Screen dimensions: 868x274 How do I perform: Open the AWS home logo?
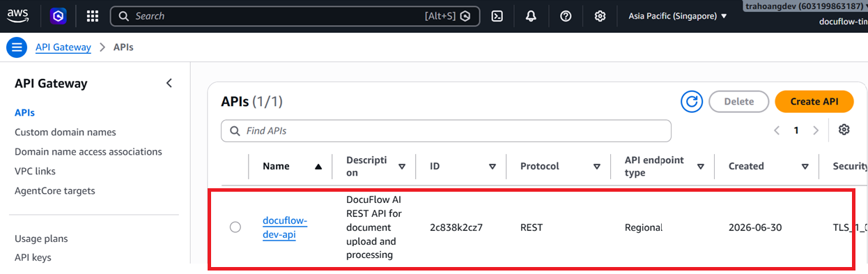click(18, 16)
